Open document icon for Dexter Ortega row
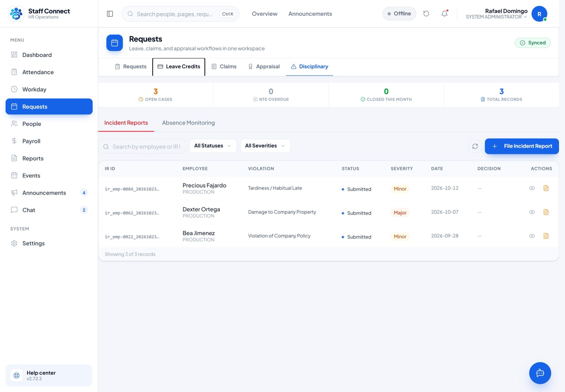The width and height of the screenshot is (565, 392). click(x=546, y=212)
